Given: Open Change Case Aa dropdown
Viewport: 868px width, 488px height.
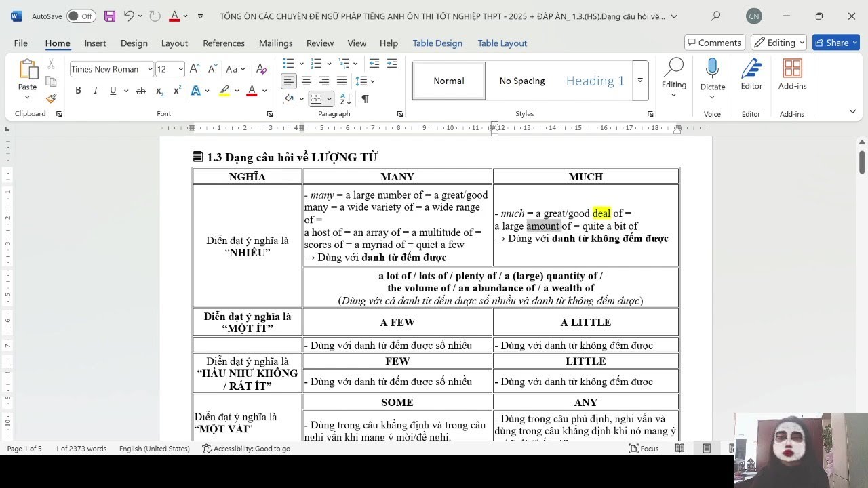Looking at the screenshot, I should pos(235,69).
